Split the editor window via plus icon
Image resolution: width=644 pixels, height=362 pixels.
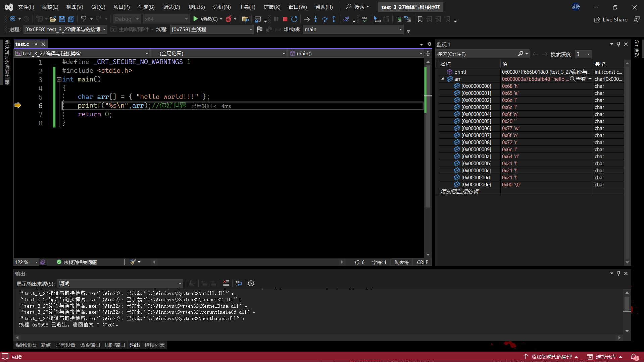point(428,54)
